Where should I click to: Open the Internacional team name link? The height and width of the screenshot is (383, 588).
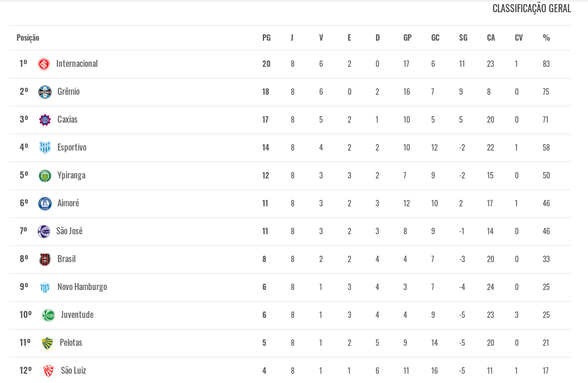point(77,64)
